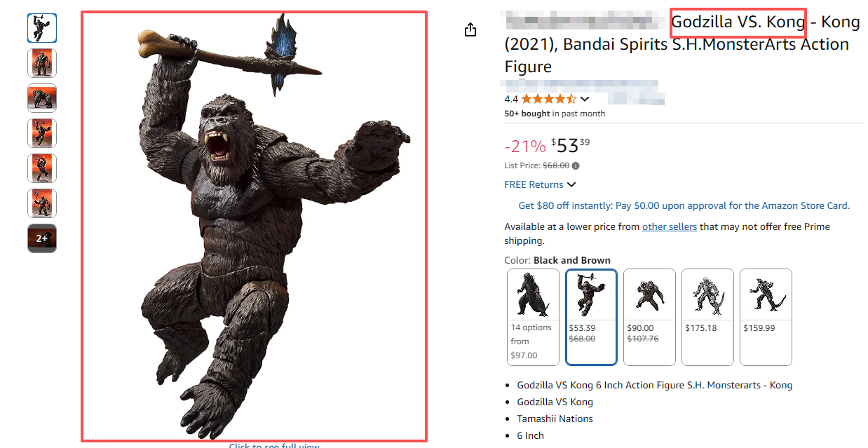Screen dimensions: 868x448
Task: Open the other sellers link
Action: [670, 226]
